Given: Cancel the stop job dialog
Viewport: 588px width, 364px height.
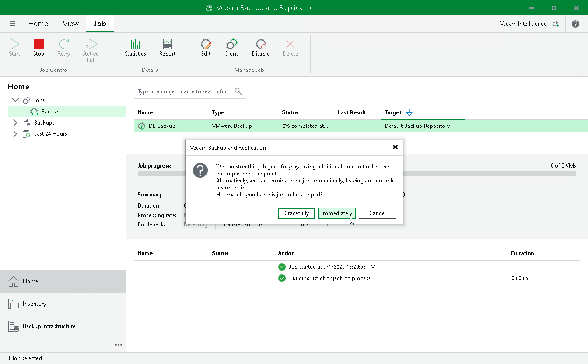Looking at the screenshot, I should 378,213.
